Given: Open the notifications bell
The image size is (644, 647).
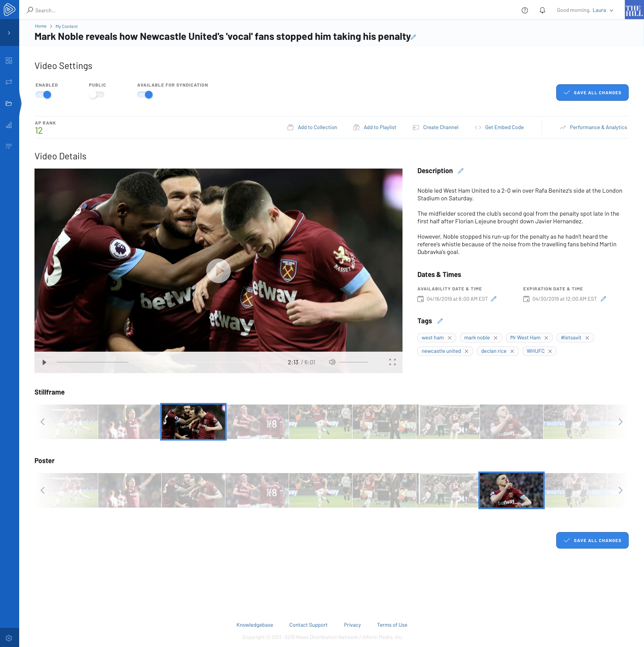Looking at the screenshot, I should 542,10.
